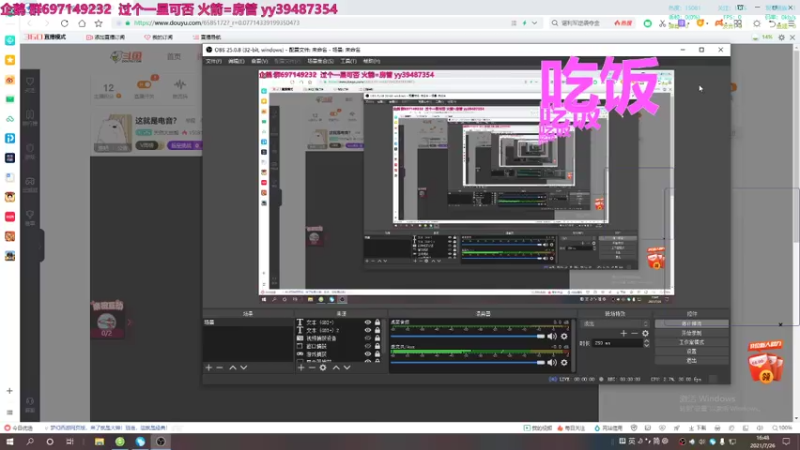Open transition properties gear icon
This screenshot has height=450, width=800.
coord(645,333)
